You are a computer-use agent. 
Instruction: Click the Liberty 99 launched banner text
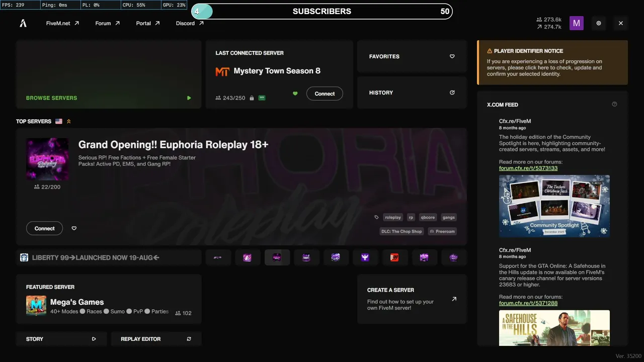(96, 257)
